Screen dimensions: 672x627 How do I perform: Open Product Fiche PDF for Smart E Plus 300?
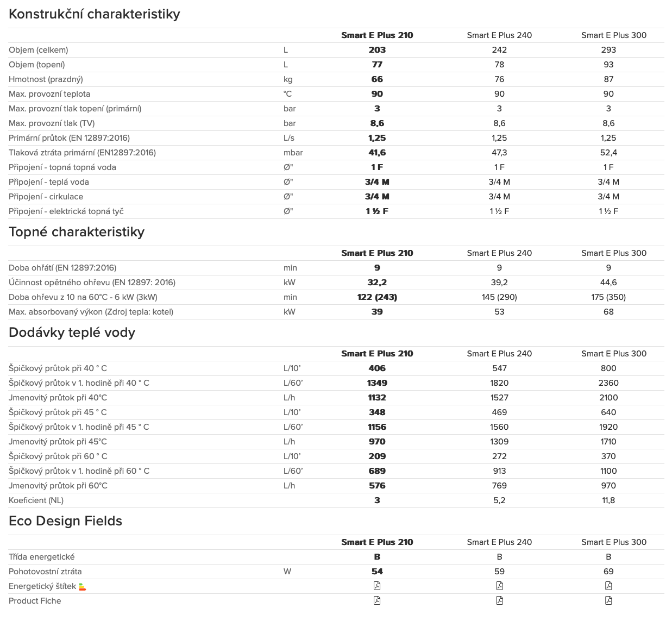coord(608,600)
